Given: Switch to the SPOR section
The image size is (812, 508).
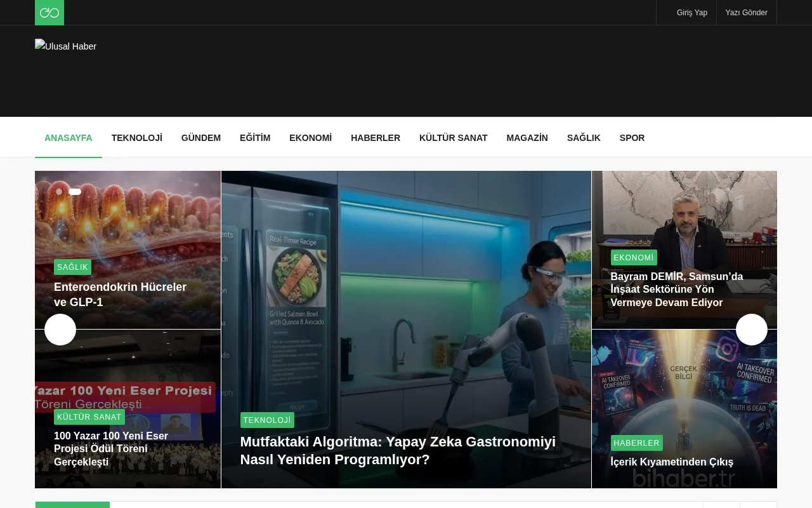Looking at the screenshot, I should [x=632, y=138].
